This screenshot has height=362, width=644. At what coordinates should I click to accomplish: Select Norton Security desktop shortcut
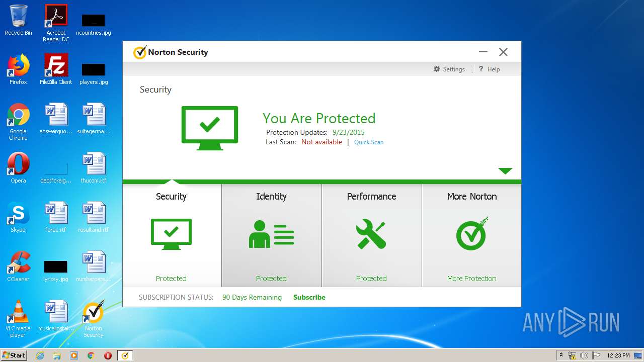tap(93, 319)
